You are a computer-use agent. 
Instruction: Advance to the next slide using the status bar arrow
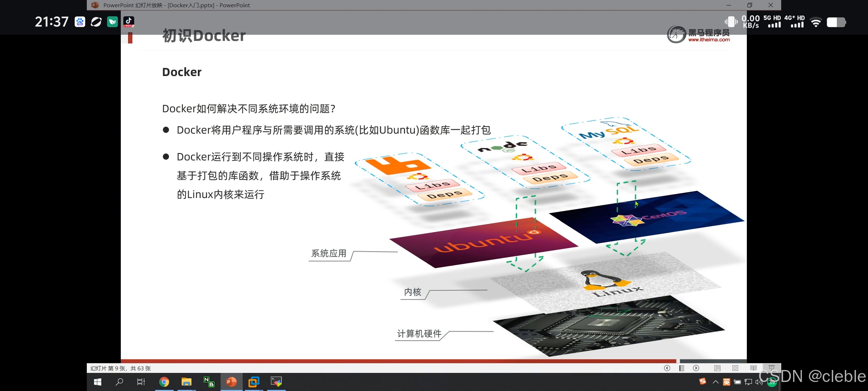(696, 368)
